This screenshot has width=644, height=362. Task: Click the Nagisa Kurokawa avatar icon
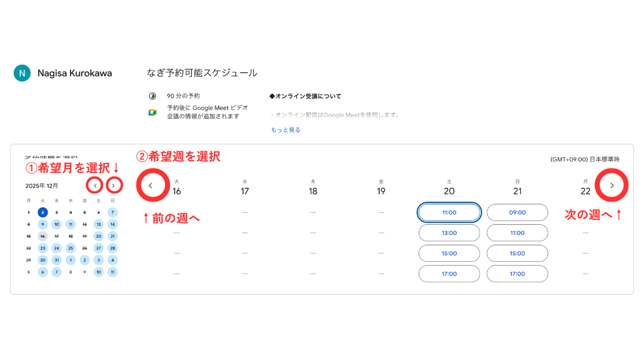[x=22, y=73]
